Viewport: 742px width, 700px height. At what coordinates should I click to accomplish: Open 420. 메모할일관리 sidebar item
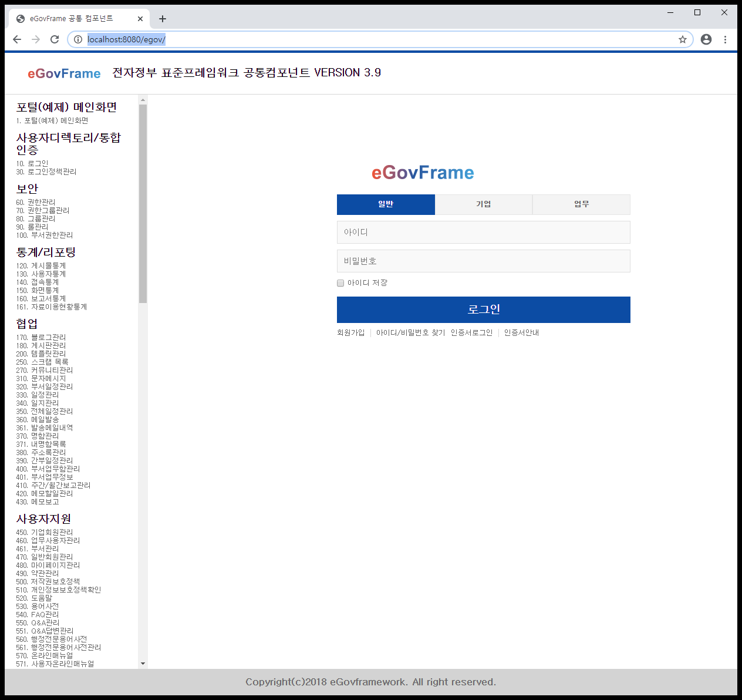[x=45, y=493]
